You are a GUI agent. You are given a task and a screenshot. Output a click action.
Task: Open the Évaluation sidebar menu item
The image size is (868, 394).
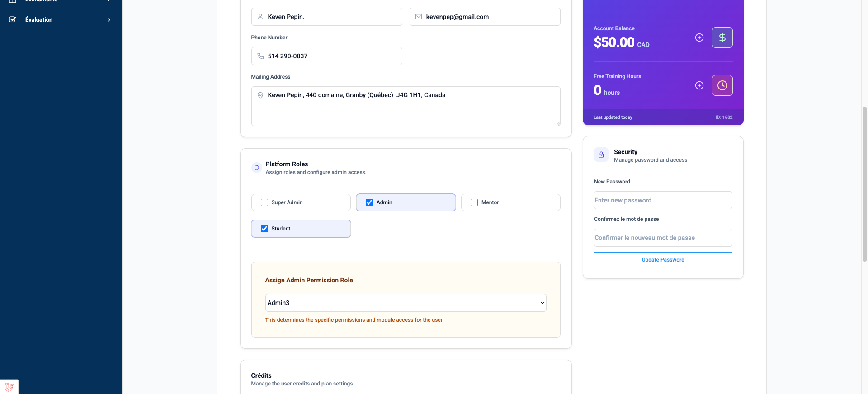39,20
